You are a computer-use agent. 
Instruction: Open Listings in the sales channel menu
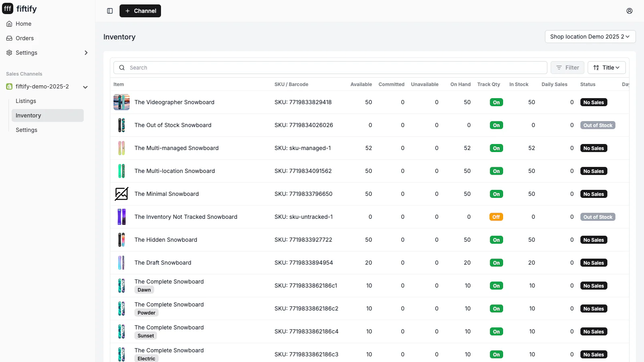[x=26, y=101]
